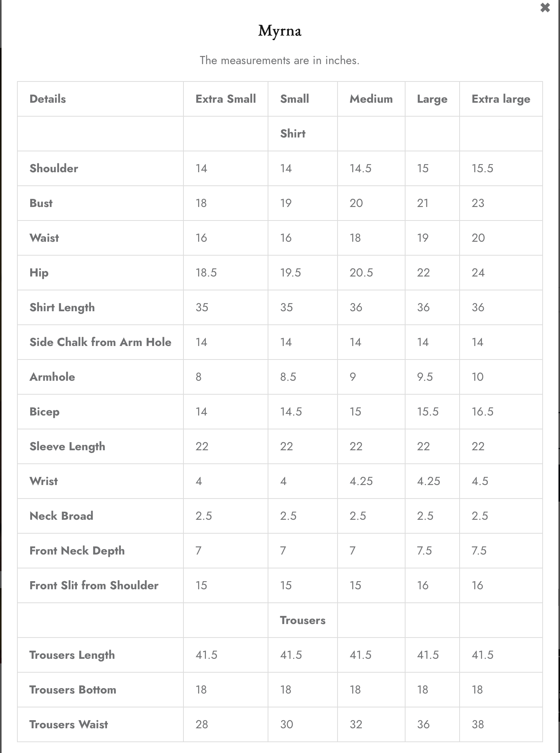Select the Large column header
The width and height of the screenshot is (560, 753).
click(432, 99)
